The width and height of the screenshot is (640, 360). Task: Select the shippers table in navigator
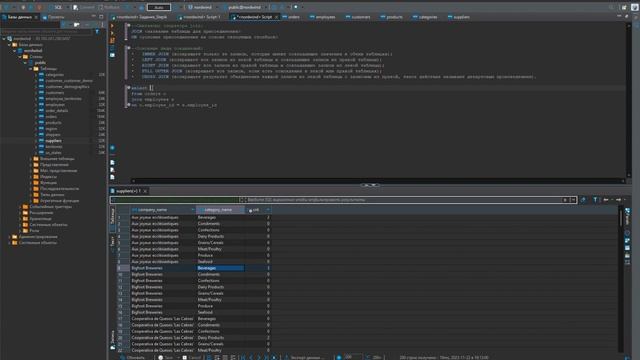point(53,135)
